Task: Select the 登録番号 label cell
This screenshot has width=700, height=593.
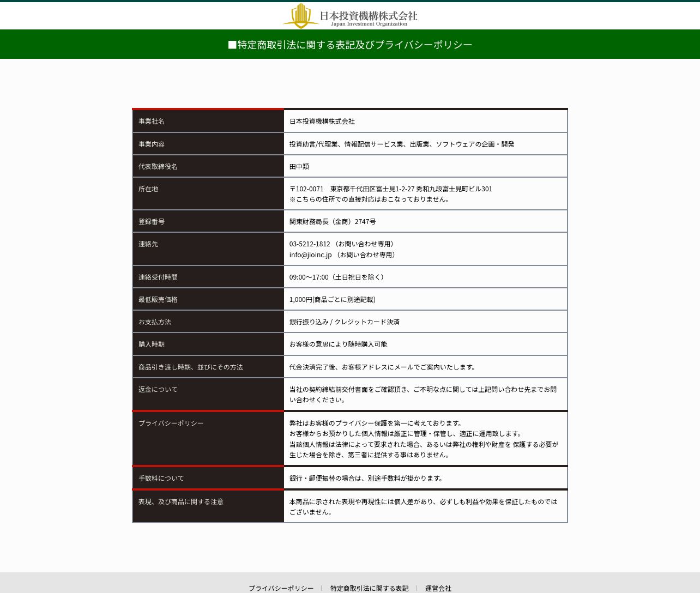Action: point(208,221)
